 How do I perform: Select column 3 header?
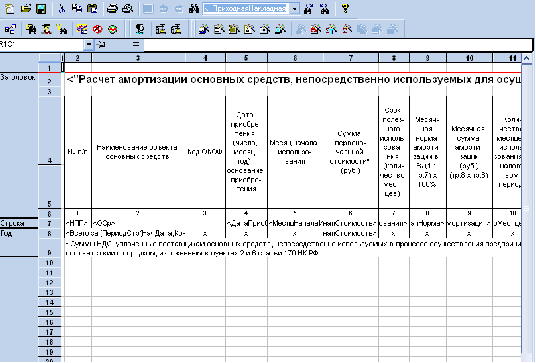coord(138,58)
